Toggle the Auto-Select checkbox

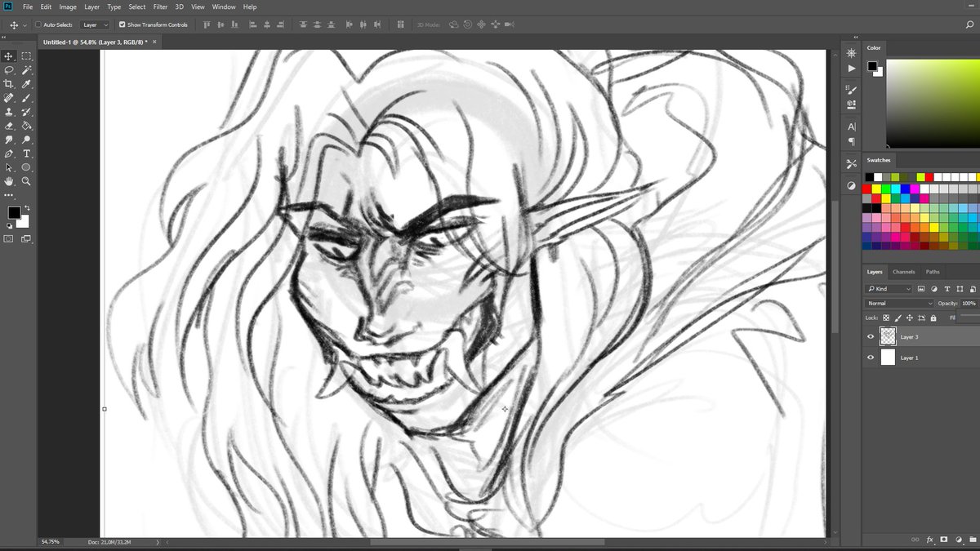tap(38, 24)
